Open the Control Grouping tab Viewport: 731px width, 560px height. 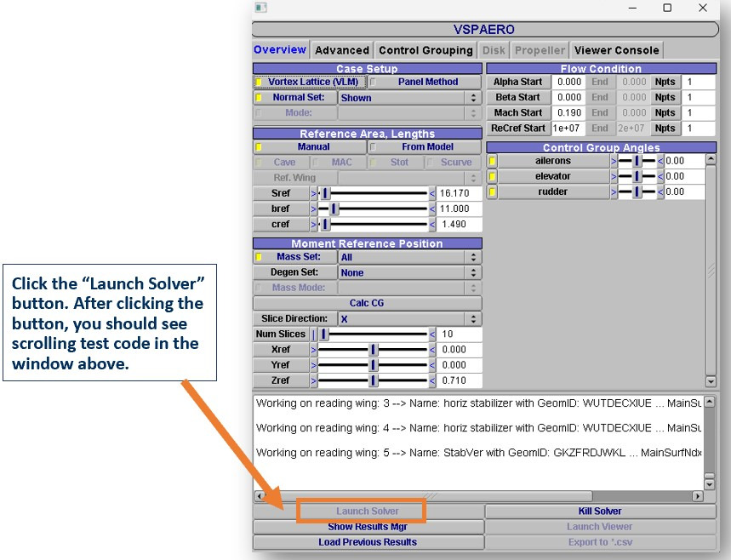coord(425,50)
